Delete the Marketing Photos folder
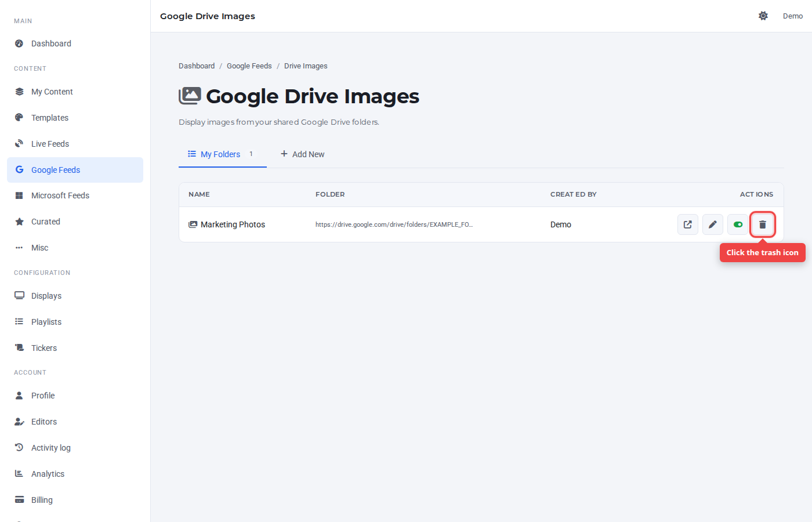This screenshot has height=522, width=812. pos(763,224)
